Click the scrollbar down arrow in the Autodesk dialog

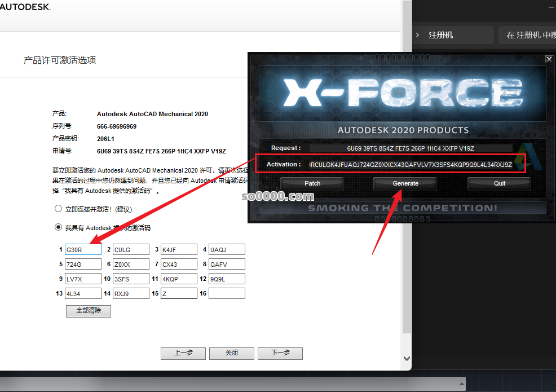tap(407, 358)
